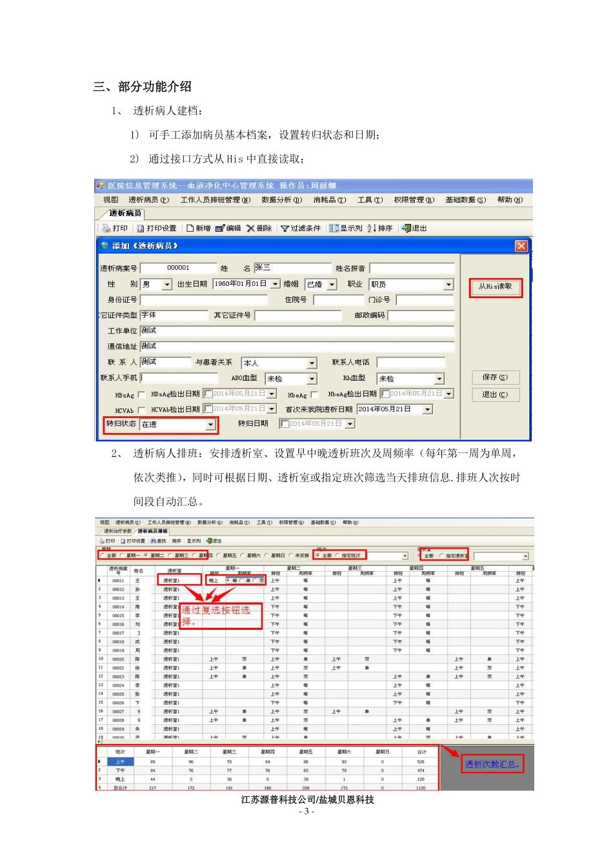Open 数据分析(D) in the 添加《透析病员》 window menu bar
613x868 pixels.
point(281,200)
